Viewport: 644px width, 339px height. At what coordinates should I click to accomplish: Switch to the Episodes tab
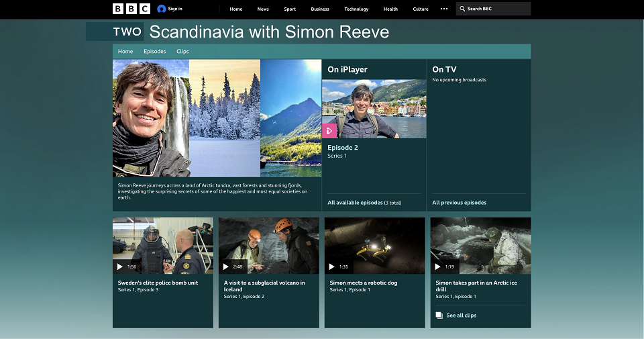coord(155,52)
